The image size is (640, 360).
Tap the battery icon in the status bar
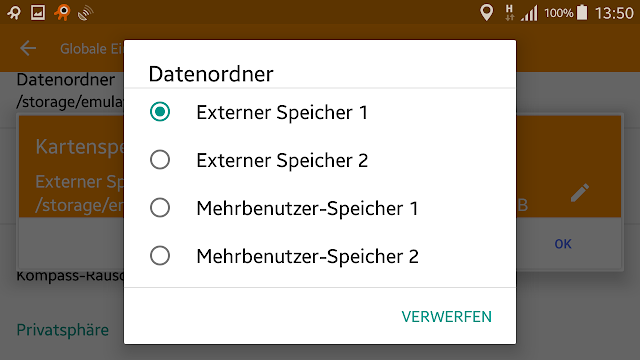(x=582, y=13)
